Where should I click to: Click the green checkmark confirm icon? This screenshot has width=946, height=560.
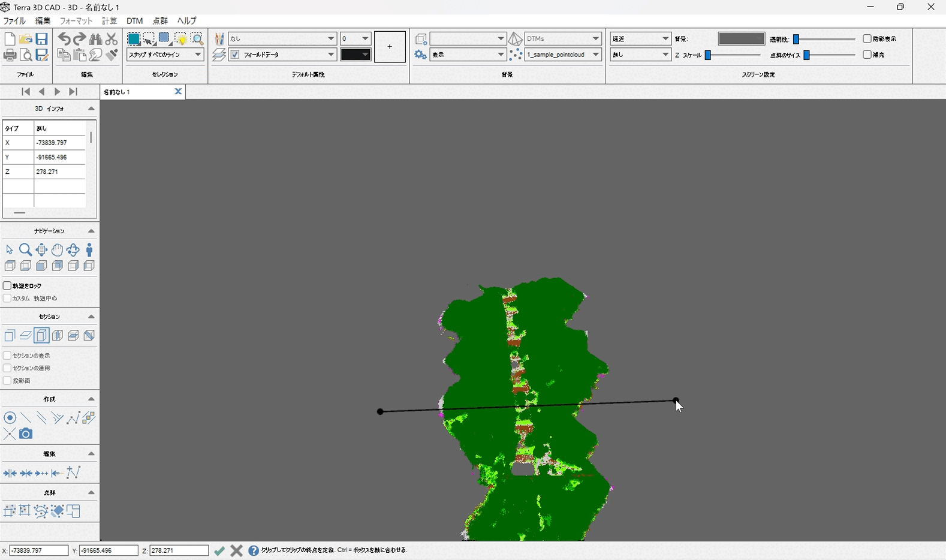(219, 550)
